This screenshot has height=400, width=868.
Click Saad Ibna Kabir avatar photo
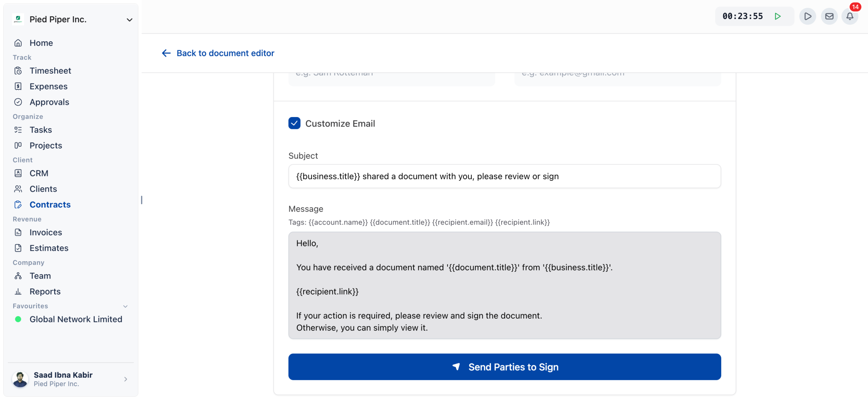point(20,379)
